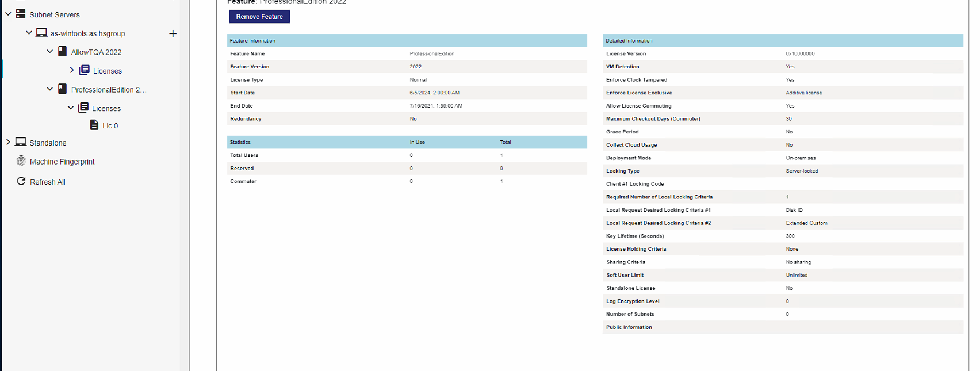This screenshot has width=980, height=371.
Task: Click the ProfessionalEdition feature book icon
Action: pos(63,89)
